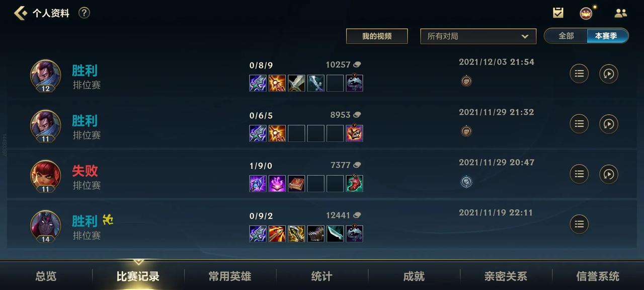Viewport: 644px width, 290px height.
Task: Click the red-haired champion portrait in 失败 row
Action: (45, 175)
